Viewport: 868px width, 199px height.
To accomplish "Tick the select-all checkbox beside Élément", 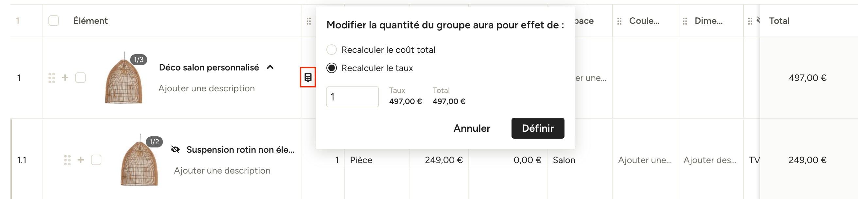I will 54,21.
